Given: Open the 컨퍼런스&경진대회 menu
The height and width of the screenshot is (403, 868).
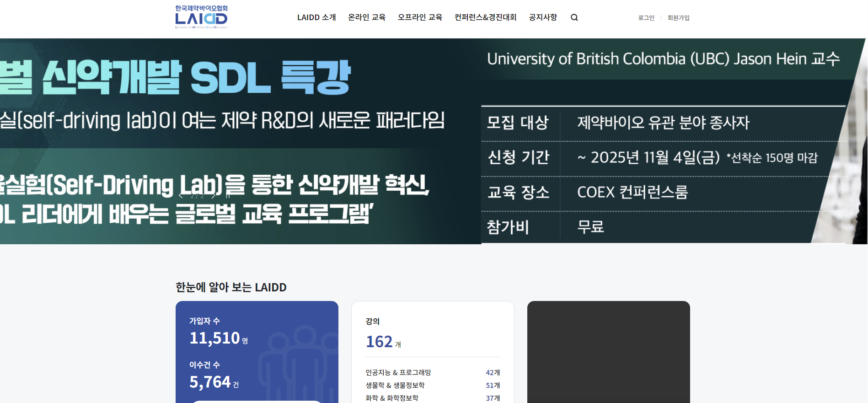Looking at the screenshot, I should click(x=485, y=17).
